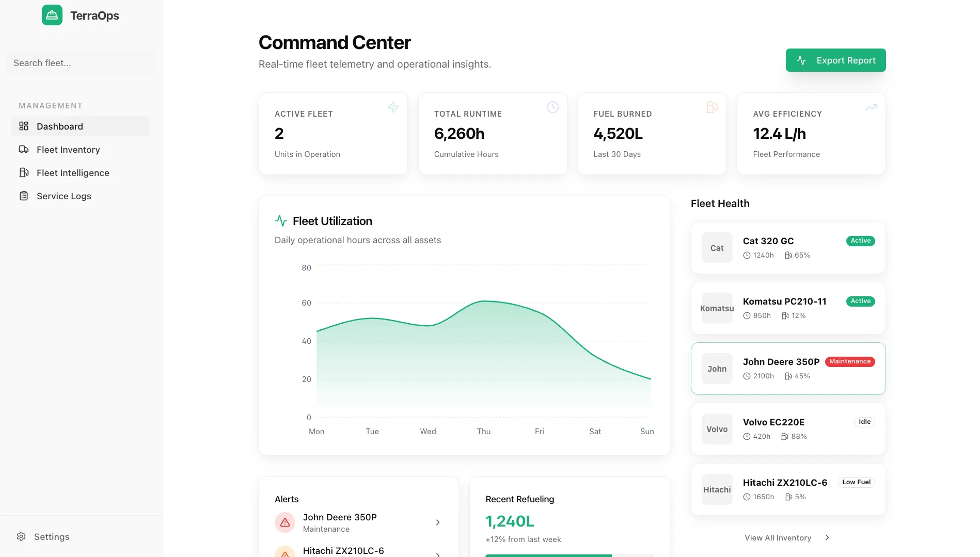Click the clock icon on Total Runtime card

click(552, 107)
